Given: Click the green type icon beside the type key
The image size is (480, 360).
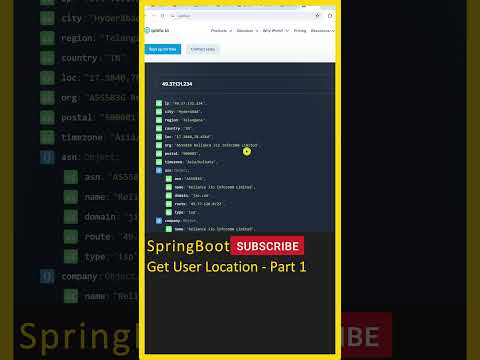Looking at the screenshot, I should (x=169, y=212).
